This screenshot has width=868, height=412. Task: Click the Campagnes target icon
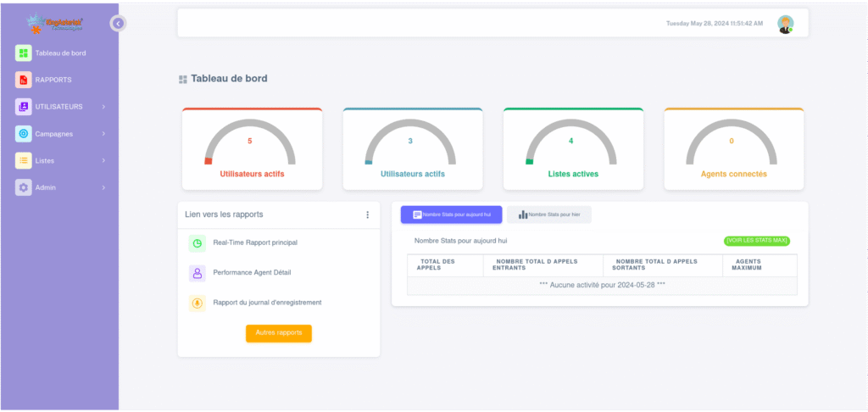tap(24, 134)
